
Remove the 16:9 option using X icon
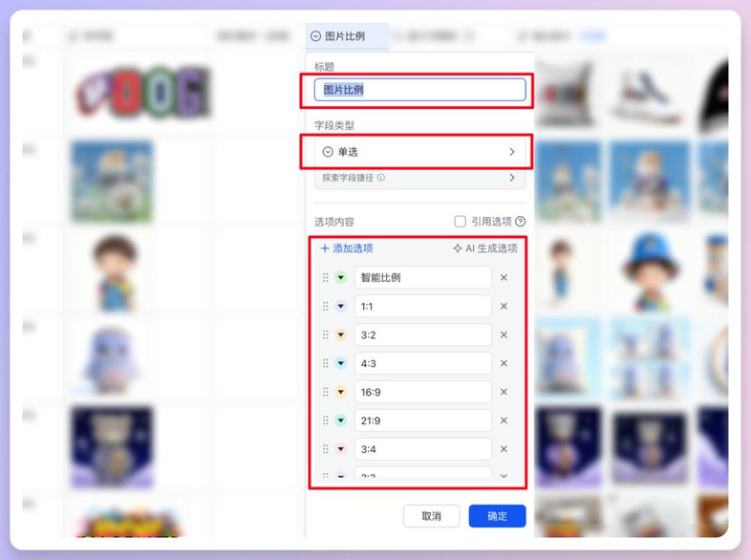[504, 392]
